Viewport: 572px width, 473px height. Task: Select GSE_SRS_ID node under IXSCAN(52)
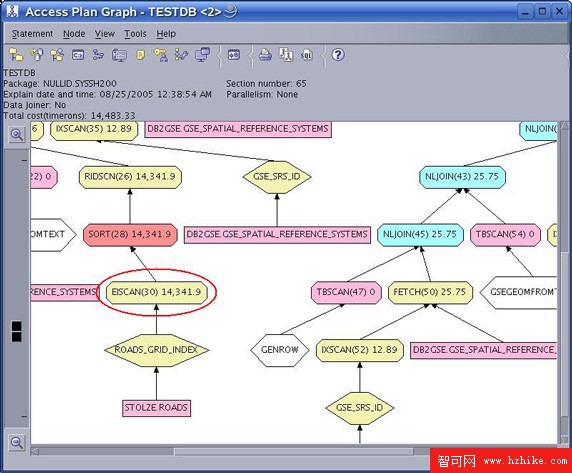360,408
